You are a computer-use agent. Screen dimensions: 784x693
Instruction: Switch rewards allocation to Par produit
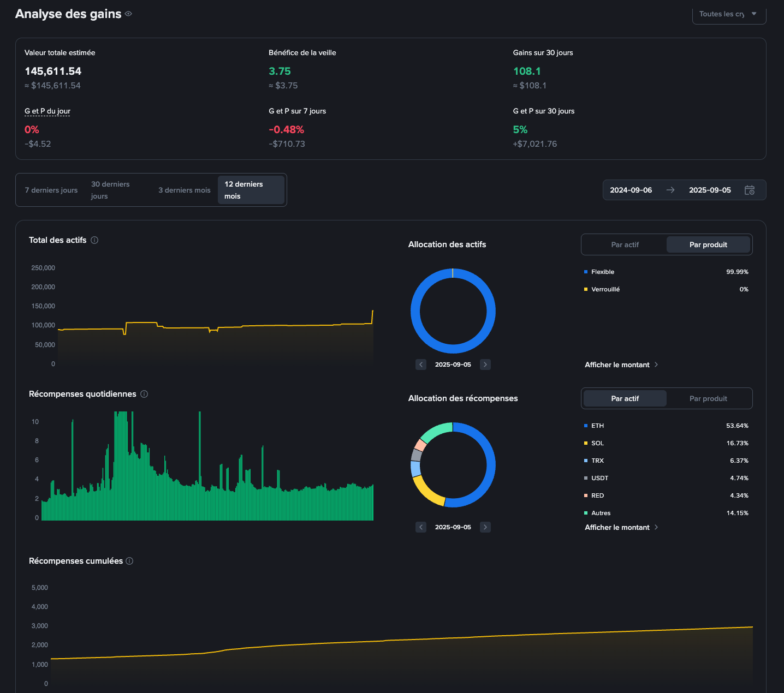(708, 398)
